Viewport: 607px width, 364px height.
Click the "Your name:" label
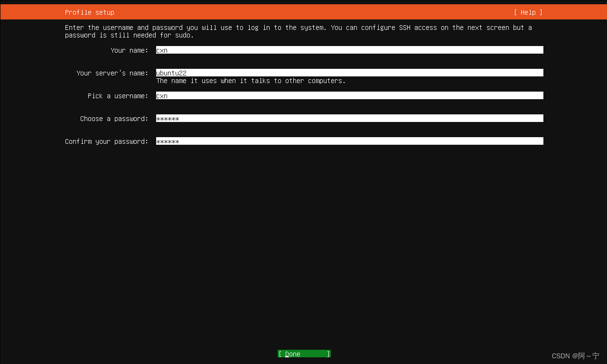(130, 50)
